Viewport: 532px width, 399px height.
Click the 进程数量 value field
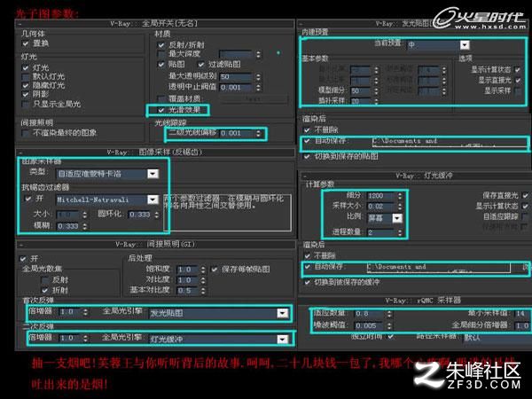(x=381, y=232)
